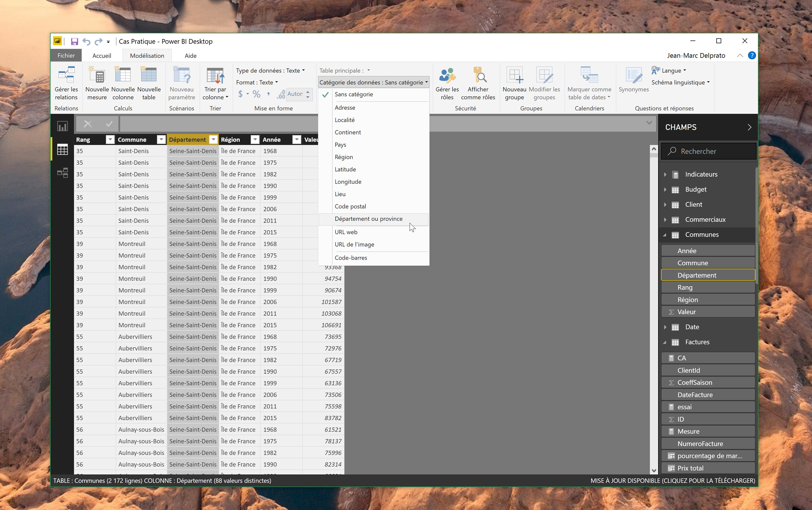Viewport: 812px width, 510px height.
Task: Collapse the CHAMPS pane chevron
Action: click(749, 127)
